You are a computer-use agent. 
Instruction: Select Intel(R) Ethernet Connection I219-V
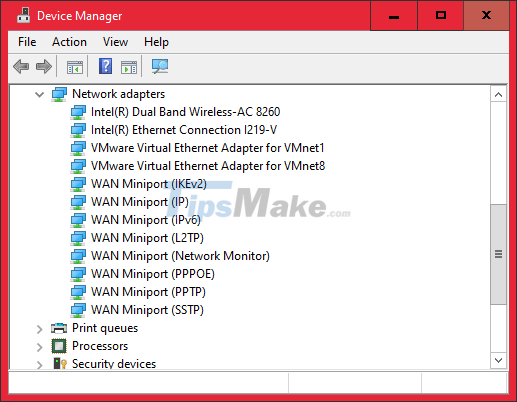click(184, 130)
